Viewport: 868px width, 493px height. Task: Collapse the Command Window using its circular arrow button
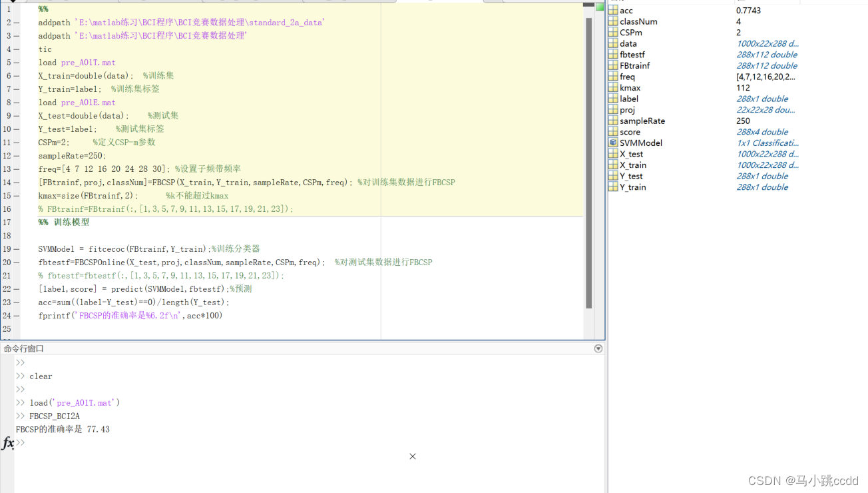pos(598,348)
